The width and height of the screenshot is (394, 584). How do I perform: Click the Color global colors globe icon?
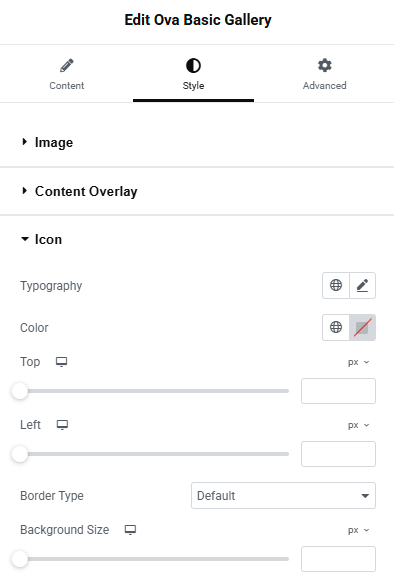point(336,327)
